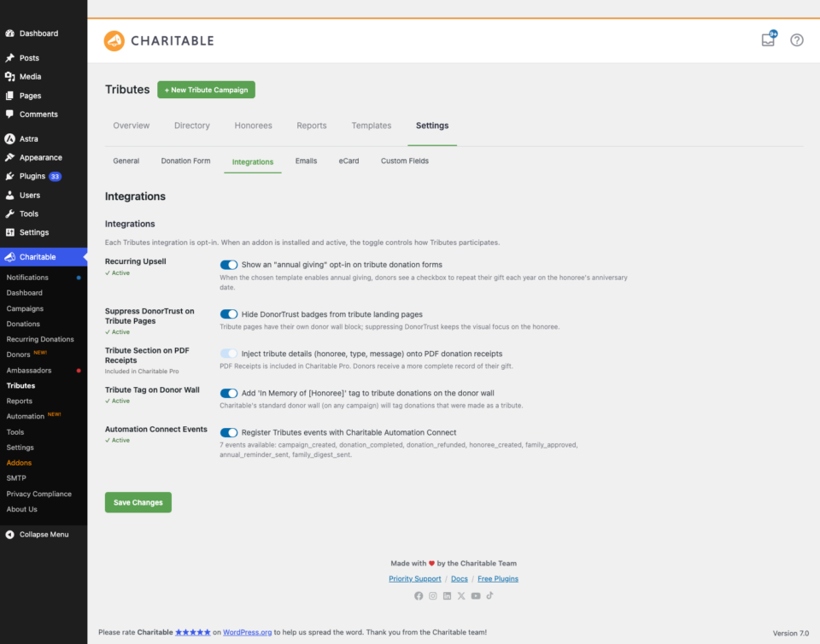Open SMTP submenu item
820x644 pixels.
tap(16, 478)
